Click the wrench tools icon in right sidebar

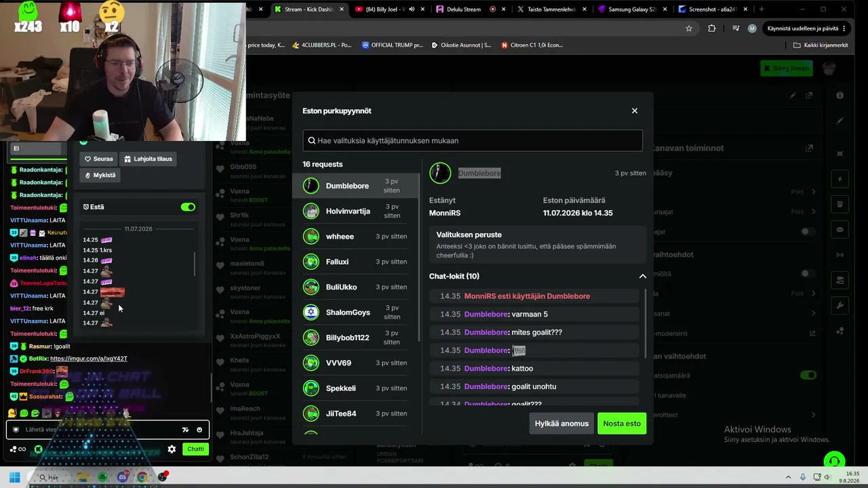tap(840, 306)
